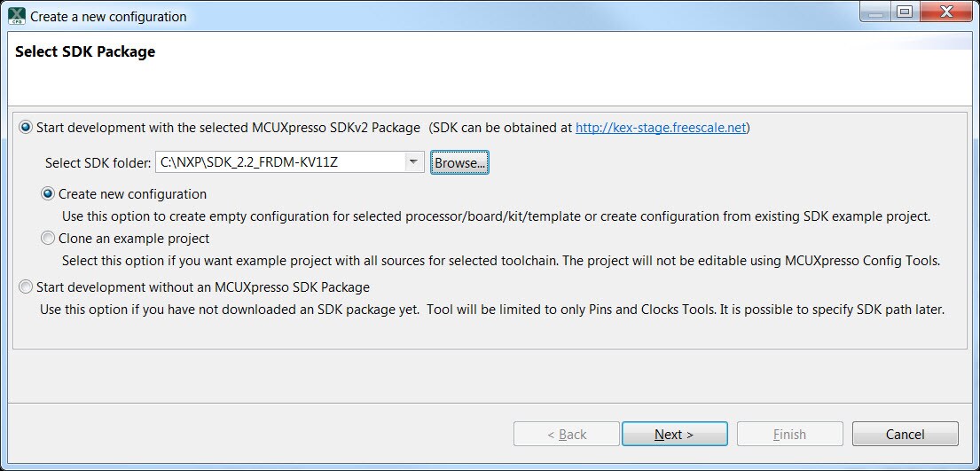Viewport: 980px width, 471px height.
Task: Open the kex-stage.freescale.net link
Action: tap(661, 128)
